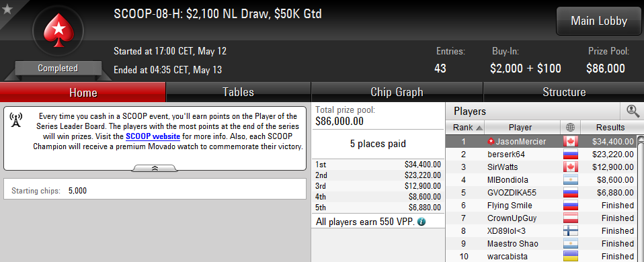Viewport: 644px width, 262px height.
Task: Collapse the SCOOP news panel
Action: tap(155, 168)
